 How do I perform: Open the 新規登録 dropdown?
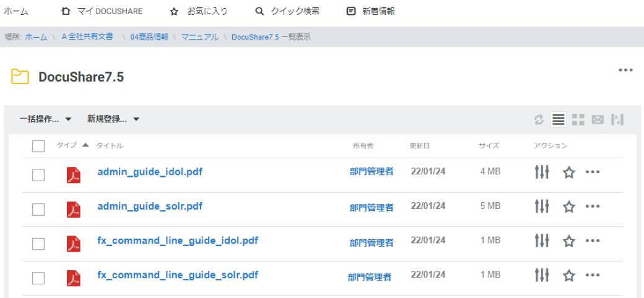tap(113, 119)
